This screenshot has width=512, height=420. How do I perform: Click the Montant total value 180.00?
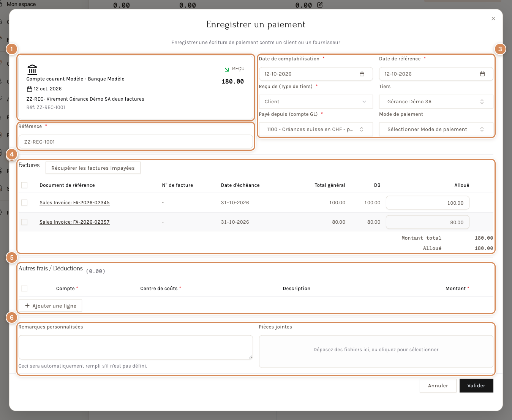[x=484, y=238]
